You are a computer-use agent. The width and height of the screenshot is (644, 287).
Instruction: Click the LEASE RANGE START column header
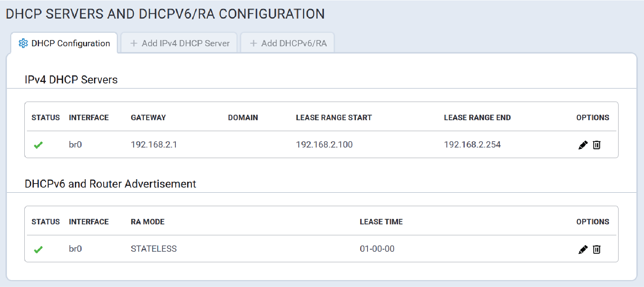334,118
